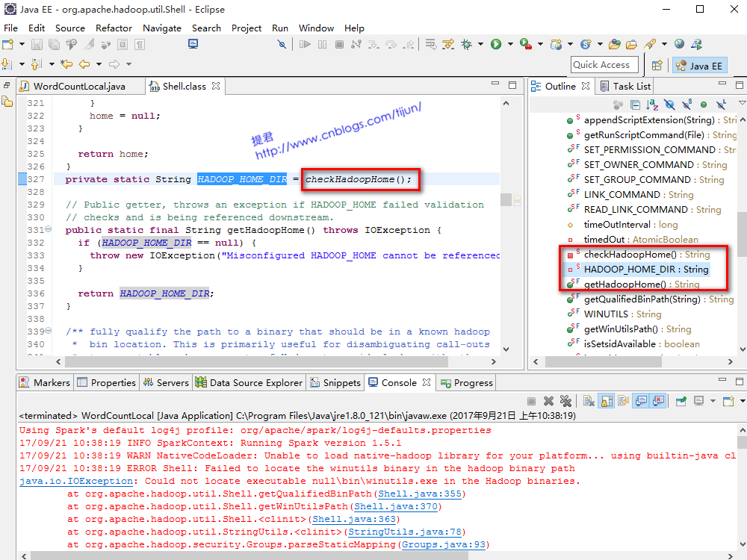Click the Back navigation arrow icon

coord(84,63)
